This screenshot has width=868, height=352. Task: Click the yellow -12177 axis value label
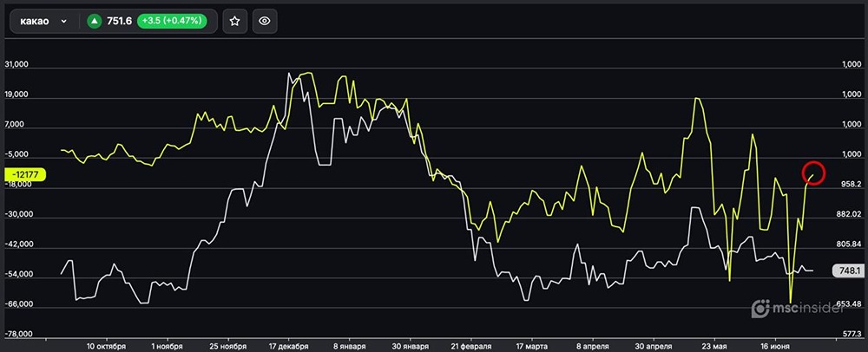[24, 174]
